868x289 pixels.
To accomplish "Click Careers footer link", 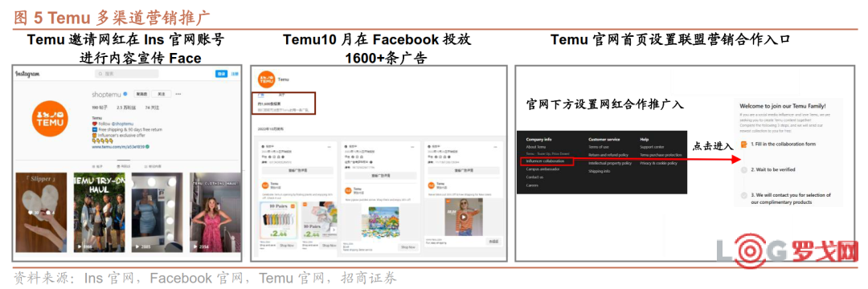I will click(532, 185).
